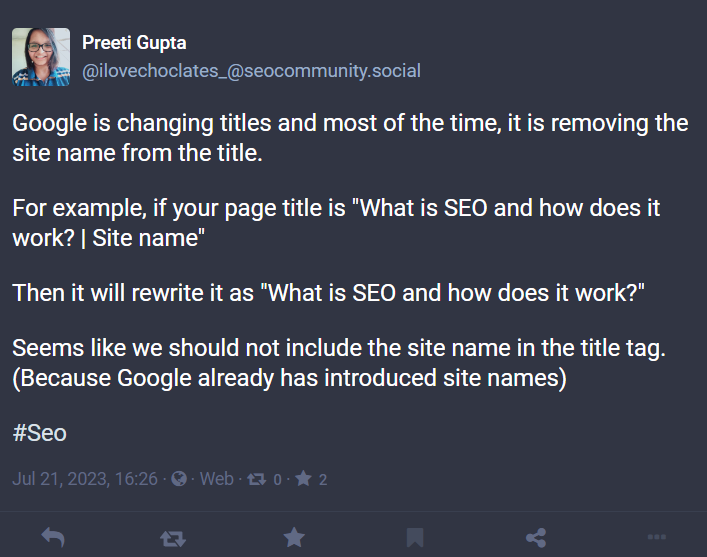This screenshot has height=557, width=707.
Task: Share the post via share icon
Action: point(536,538)
